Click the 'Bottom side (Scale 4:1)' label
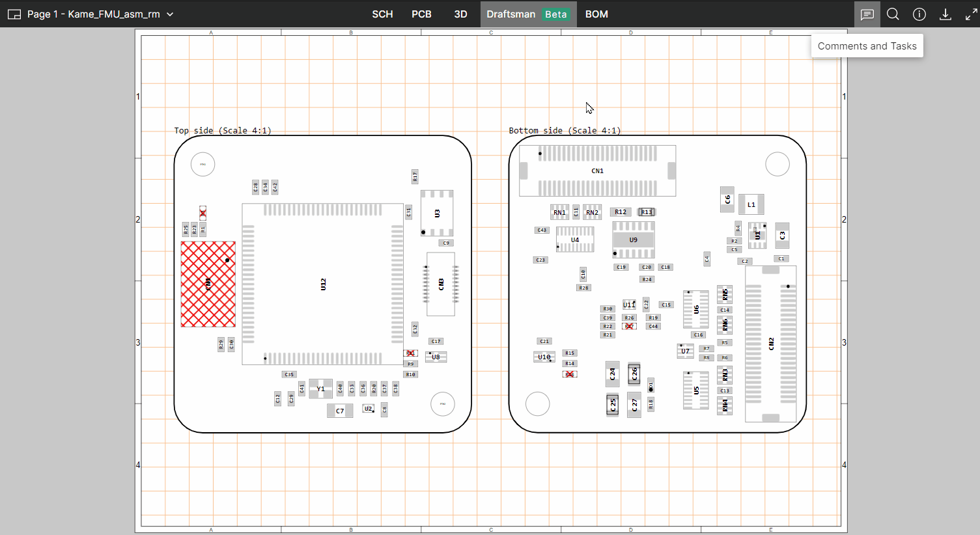980x535 pixels. coord(565,131)
